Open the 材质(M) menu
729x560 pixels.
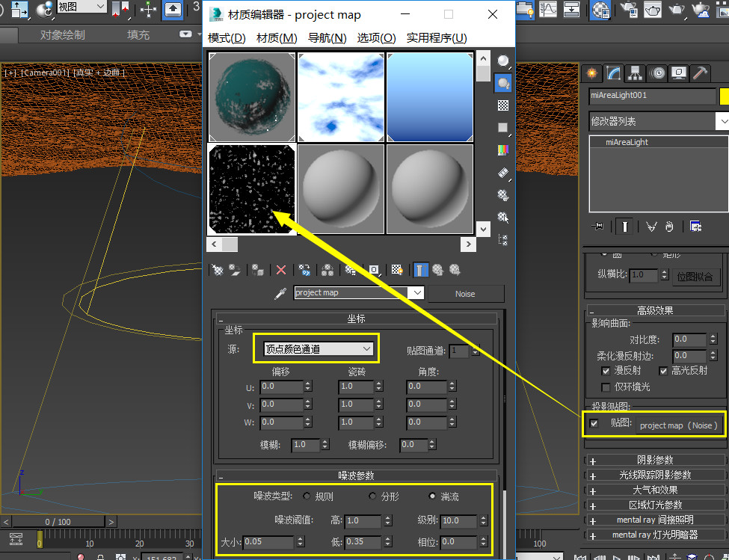coord(277,37)
